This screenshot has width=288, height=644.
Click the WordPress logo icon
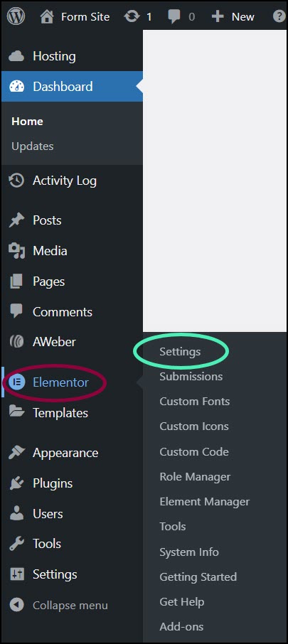pos(16,16)
